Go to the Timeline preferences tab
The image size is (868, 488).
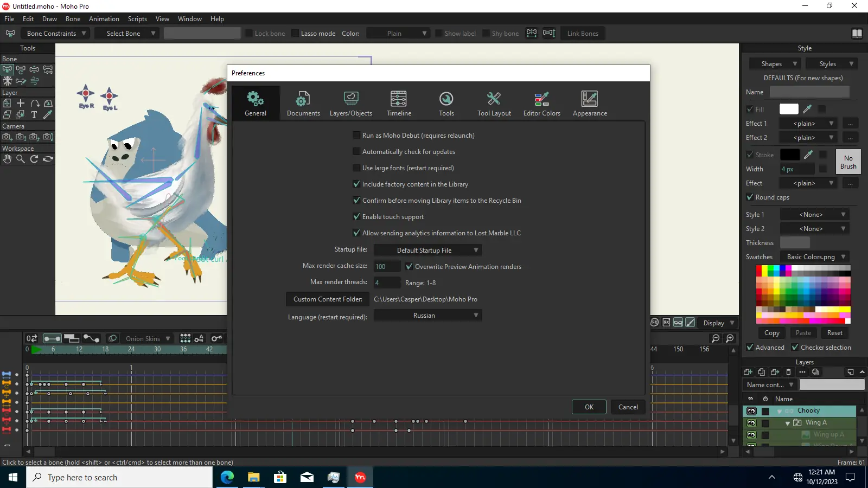tap(399, 103)
